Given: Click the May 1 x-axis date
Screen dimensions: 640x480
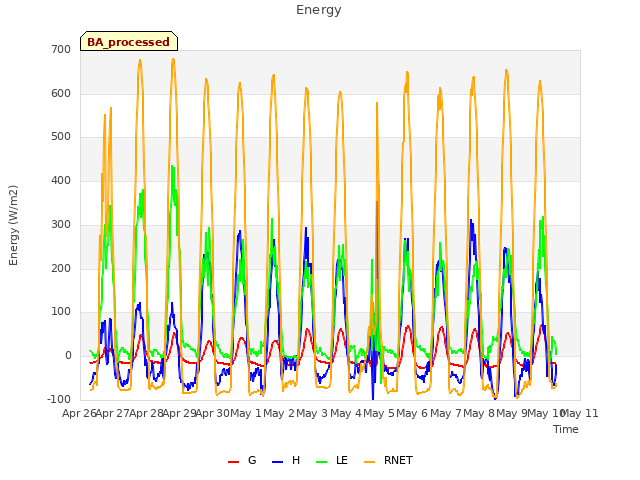Looking at the screenshot, I should click(x=246, y=413).
